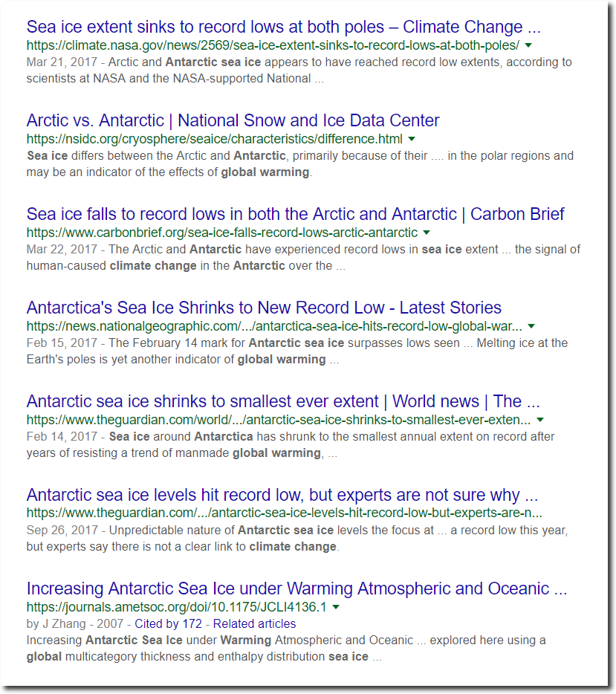
Task: Open Carbon Brief 'Sea ice falls to record lows' result
Action: pyautogui.click(x=295, y=214)
